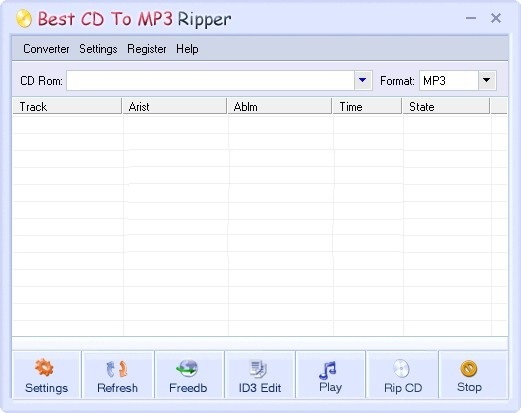
Task: Expand the CD Rom drive dropdown arrow
Action: 362,80
